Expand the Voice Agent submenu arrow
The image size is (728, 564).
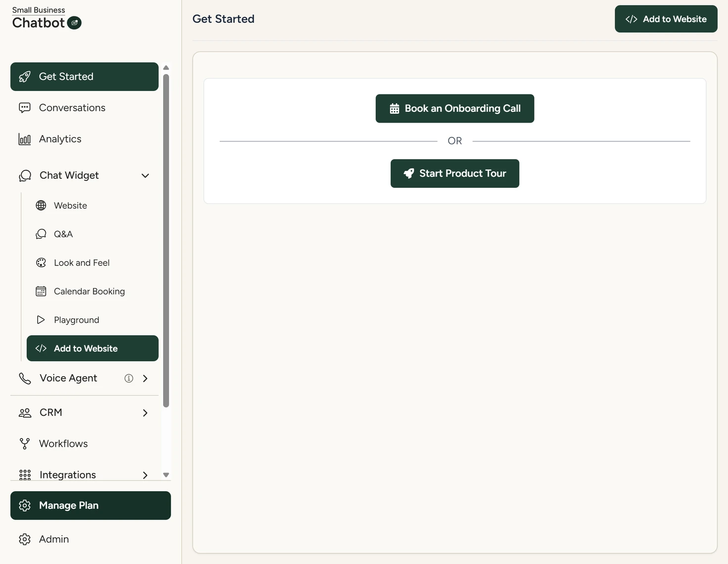[145, 378]
